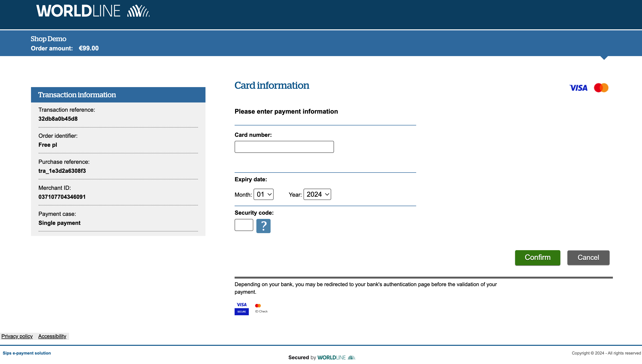
Task: Click the transaction reference 32db8a0b45d8
Action: [58, 119]
